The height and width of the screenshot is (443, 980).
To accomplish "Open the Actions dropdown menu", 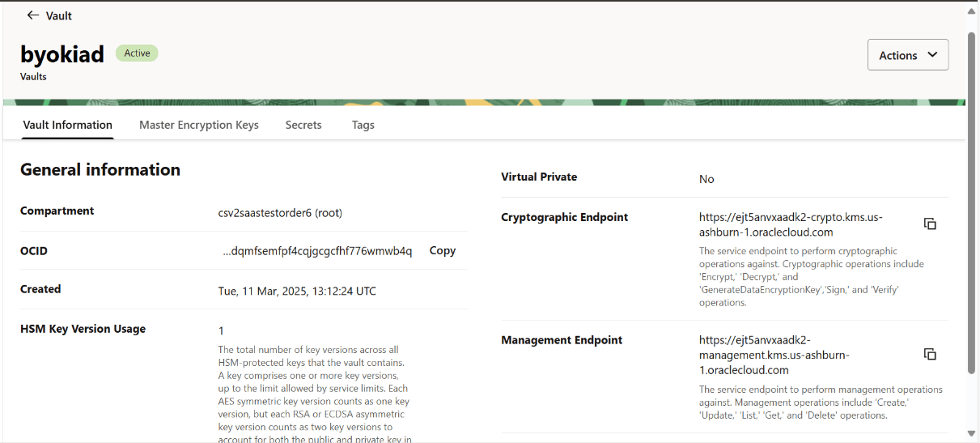I will pyautogui.click(x=908, y=55).
